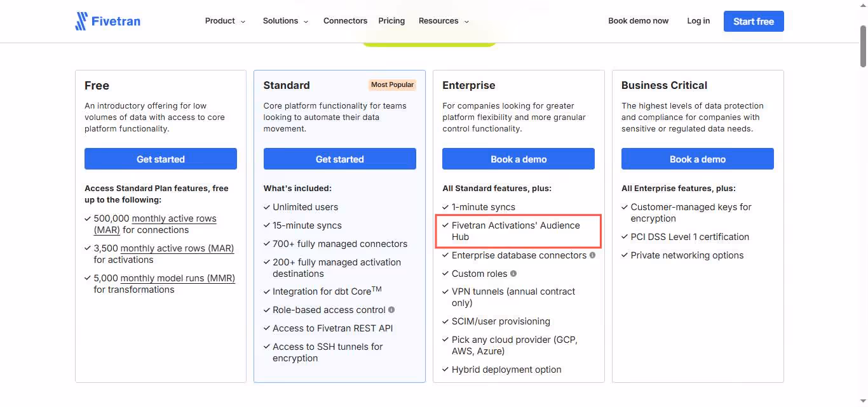Viewport: 868px width, 407px height.
Task: Click Get started in Standard plan
Action: coord(340,159)
